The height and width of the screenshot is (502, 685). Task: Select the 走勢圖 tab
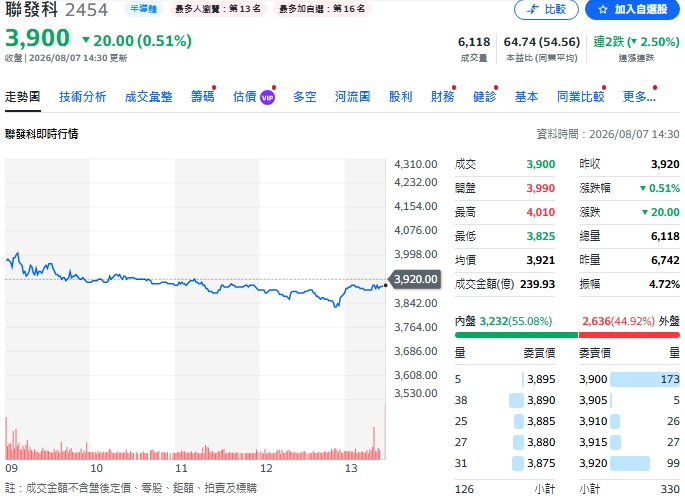pyautogui.click(x=23, y=97)
